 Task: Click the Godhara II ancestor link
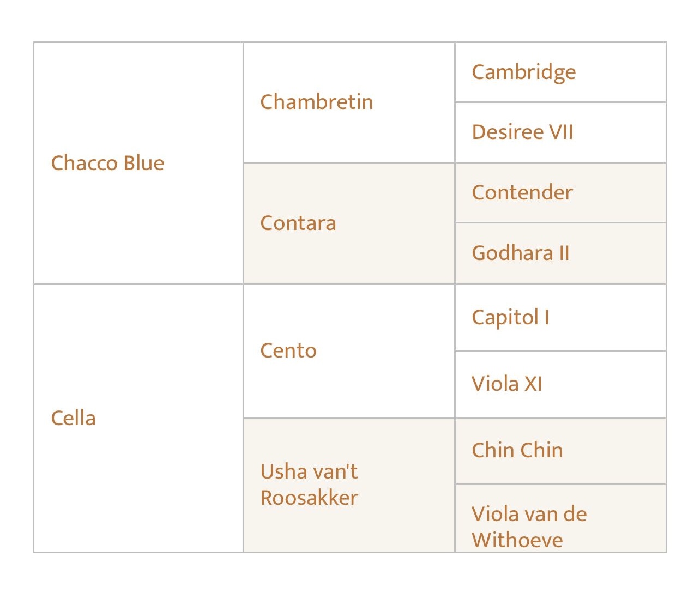point(521,253)
